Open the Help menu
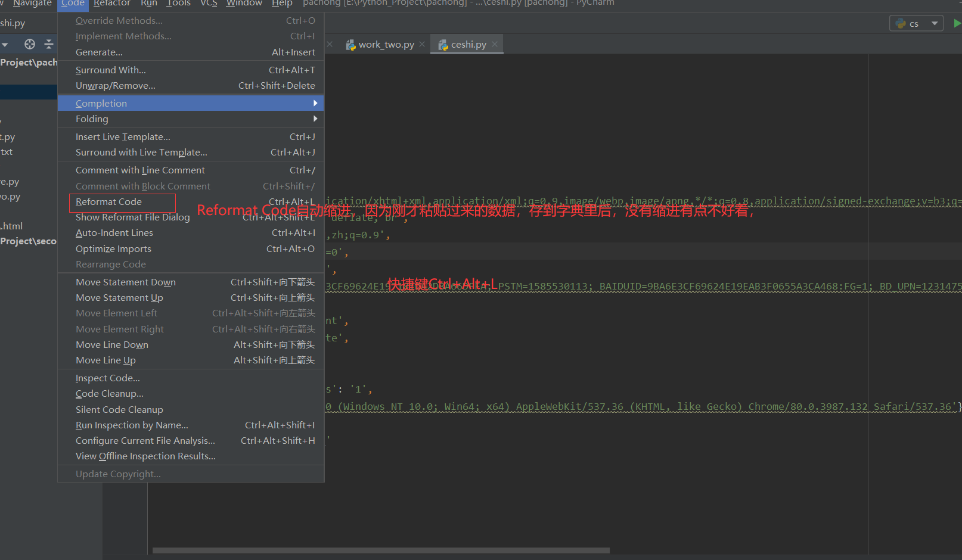Viewport: 962px width, 560px height. pos(282,4)
